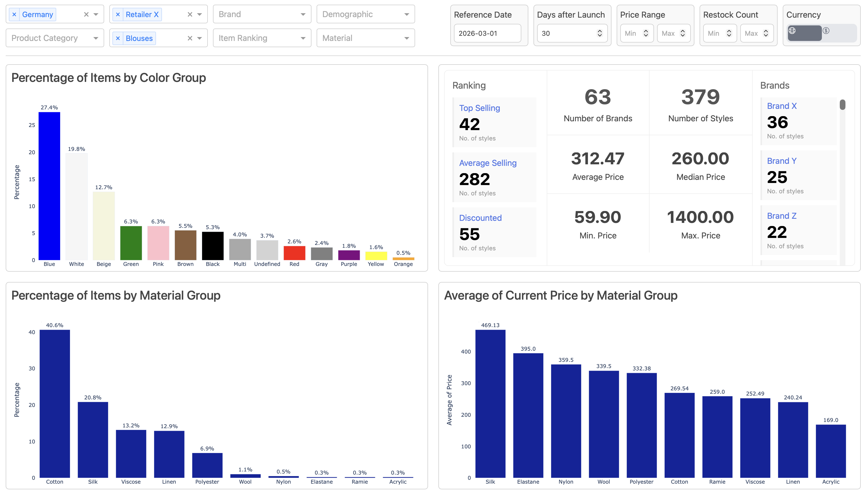868x494 pixels.
Task: Open the Top Selling ranking link
Action: [x=480, y=108]
